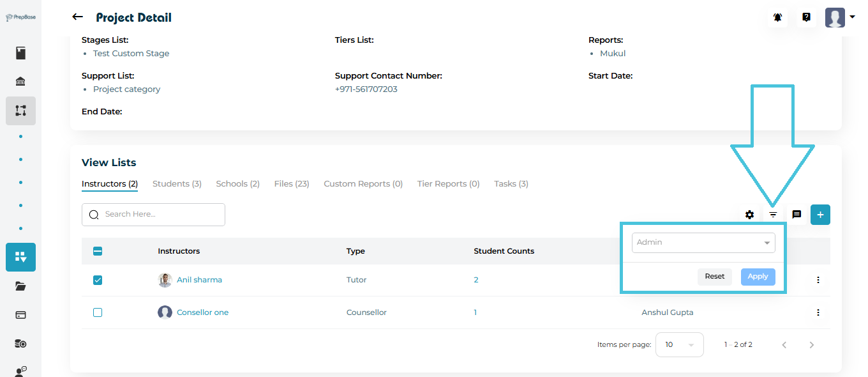Screen dimensions: 868x377
Task: Expand the Admin filter dropdown
Action: point(703,243)
